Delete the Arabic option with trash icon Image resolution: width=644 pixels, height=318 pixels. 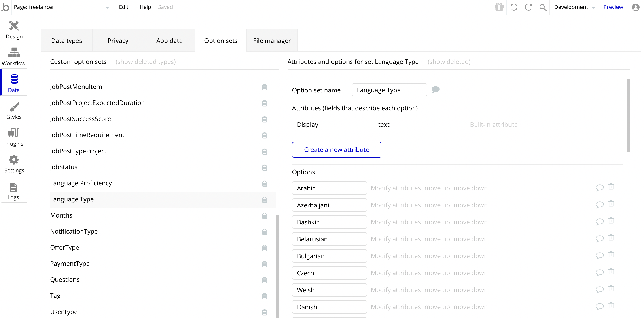pyautogui.click(x=611, y=186)
